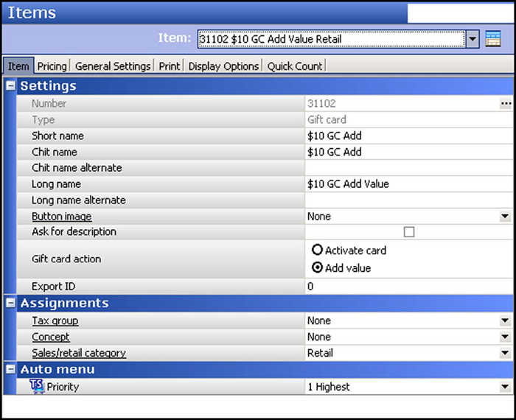Open the item list grid view icon
This screenshot has height=420, width=516.
tap(492, 38)
